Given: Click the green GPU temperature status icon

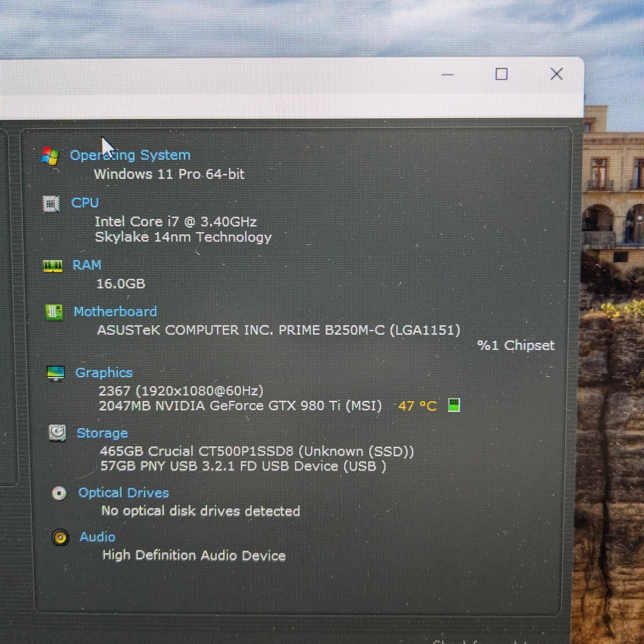Looking at the screenshot, I should coord(454,405).
